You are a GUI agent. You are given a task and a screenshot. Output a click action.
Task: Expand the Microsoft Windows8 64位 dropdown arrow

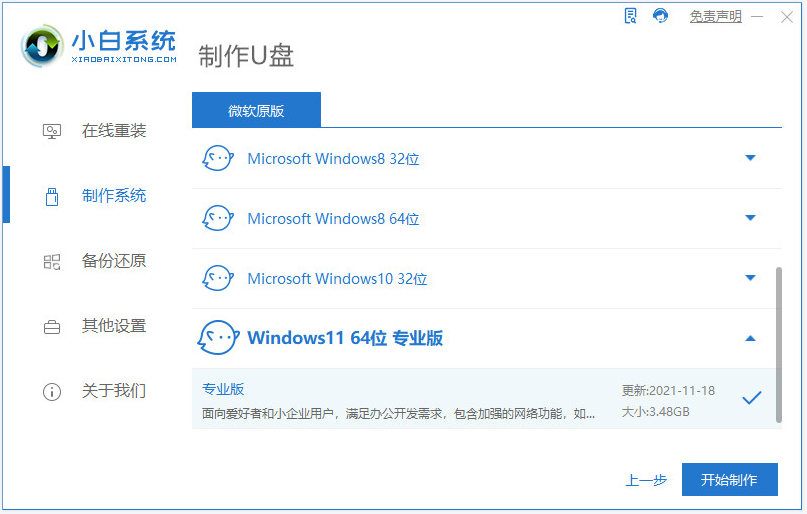pyautogui.click(x=750, y=218)
